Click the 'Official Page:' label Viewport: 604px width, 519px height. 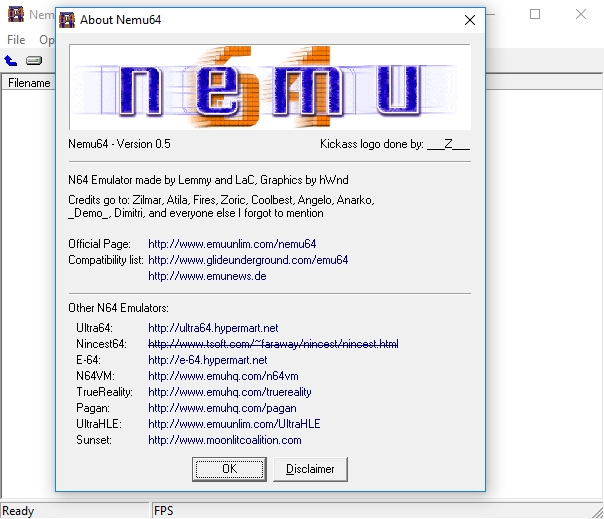(99, 244)
